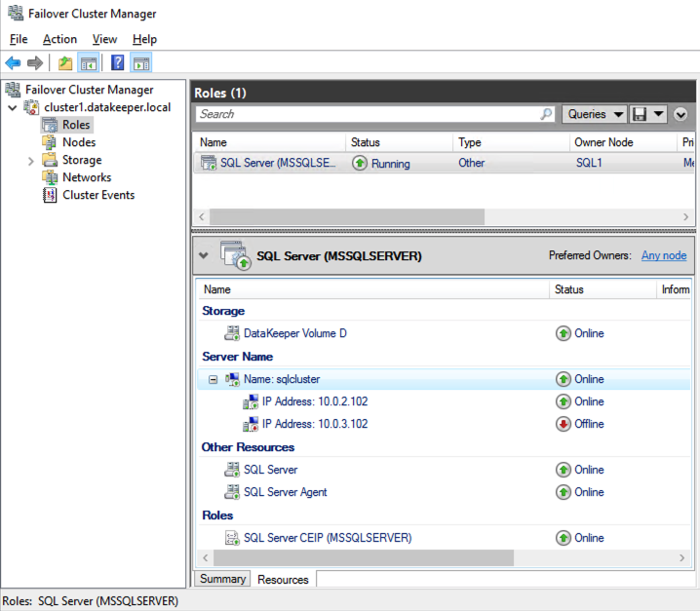700x611 pixels.
Task: Click the SQL Server CEIP role icon
Action: click(x=232, y=538)
